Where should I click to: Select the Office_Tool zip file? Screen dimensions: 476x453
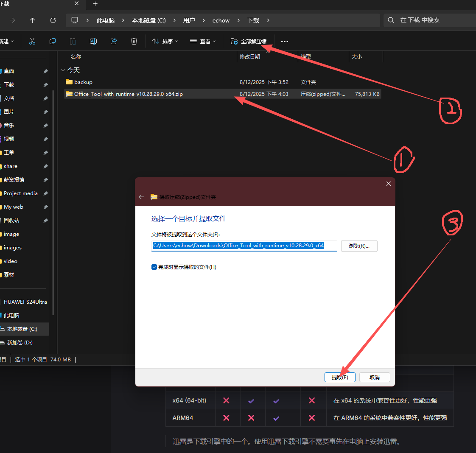pos(128,94)
